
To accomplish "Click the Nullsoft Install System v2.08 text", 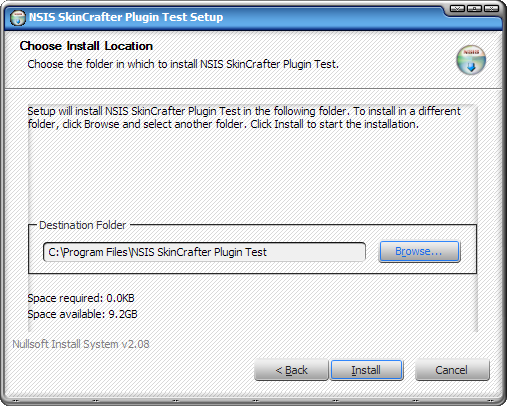I will [81, 344].
